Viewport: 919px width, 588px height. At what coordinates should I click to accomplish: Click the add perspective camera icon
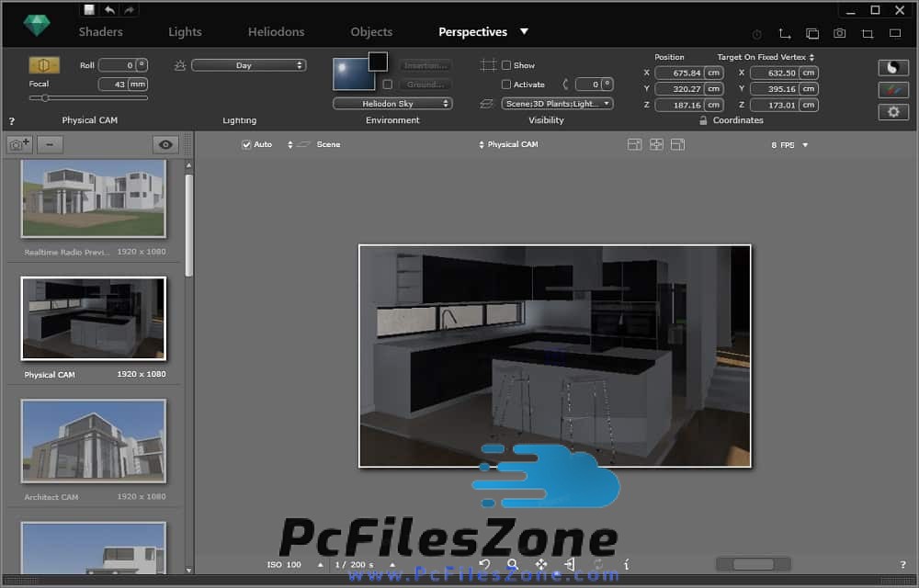[19, 144]
